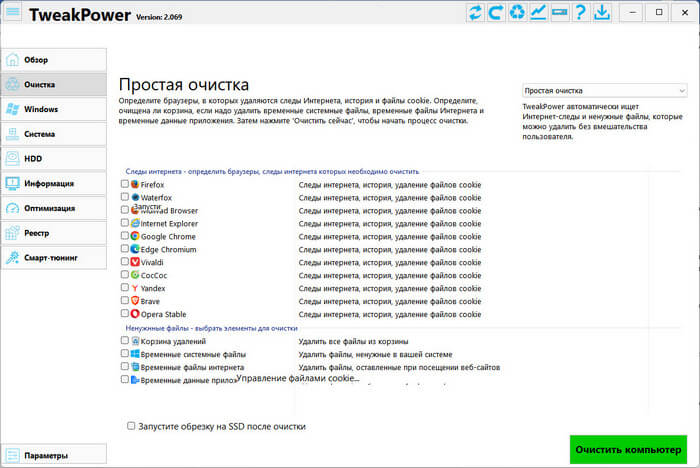Open the line chart statistics toolbar icon
The image size is (700, 468).
538,13
